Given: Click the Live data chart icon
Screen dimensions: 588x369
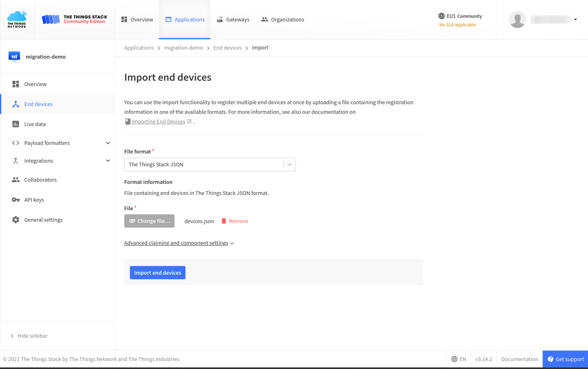Looking at the screenshot, I should (16, 124).
